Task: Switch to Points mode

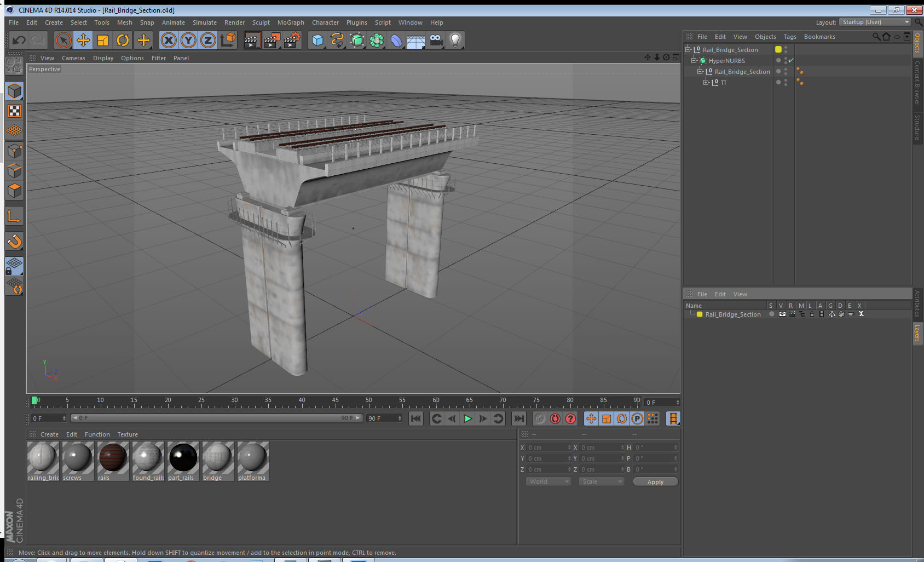Action: [x=14, y=151]
